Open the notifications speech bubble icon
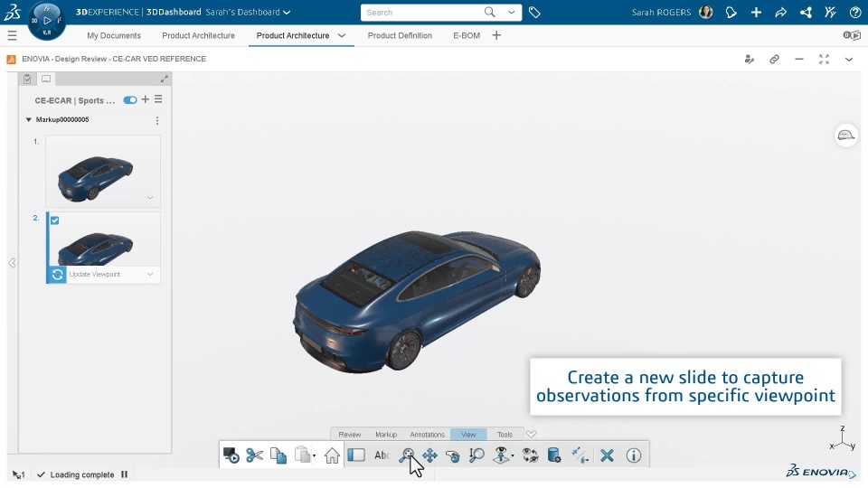Screen dimensions: 868x488 pyautogui.click(x=731, y=12)
